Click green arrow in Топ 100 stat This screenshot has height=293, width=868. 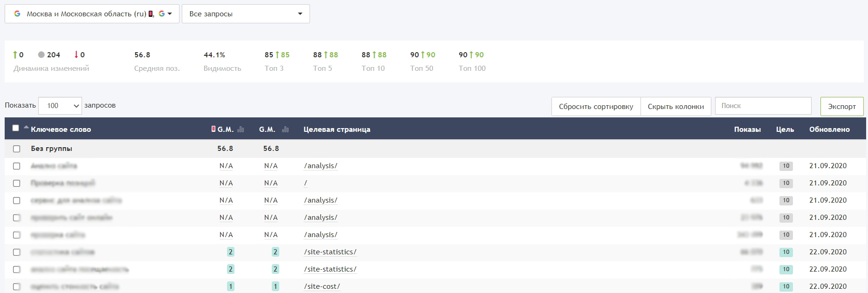pos(471,55)
